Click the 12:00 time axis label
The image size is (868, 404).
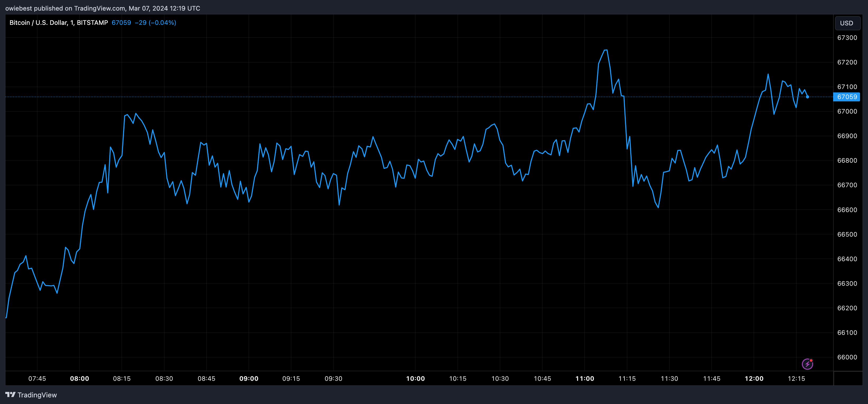[x=754, y=379]
